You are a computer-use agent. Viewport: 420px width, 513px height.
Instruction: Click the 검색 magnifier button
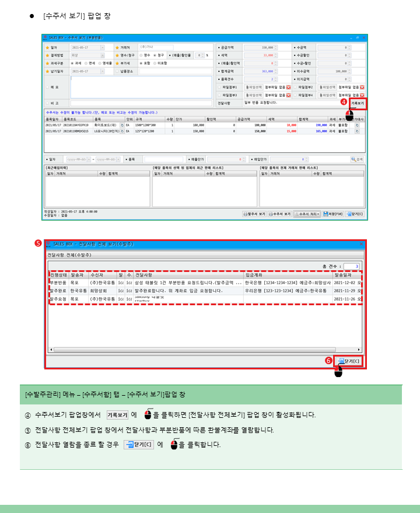tap(357, 159)
